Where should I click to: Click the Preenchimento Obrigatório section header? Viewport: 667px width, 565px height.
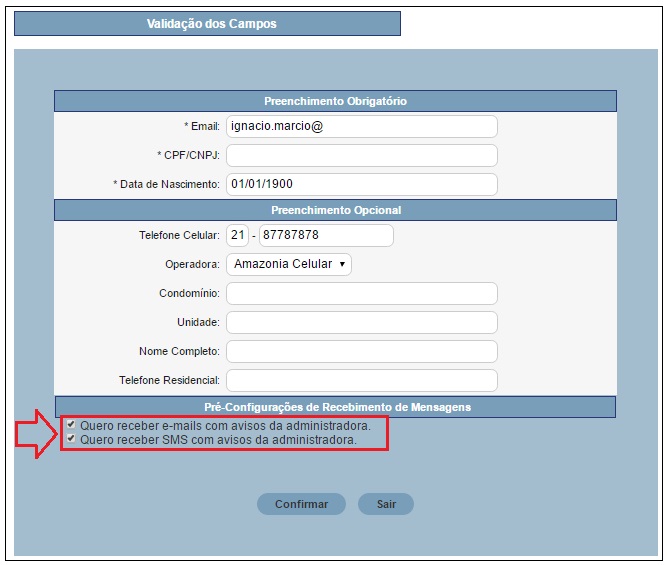[335, 101]
